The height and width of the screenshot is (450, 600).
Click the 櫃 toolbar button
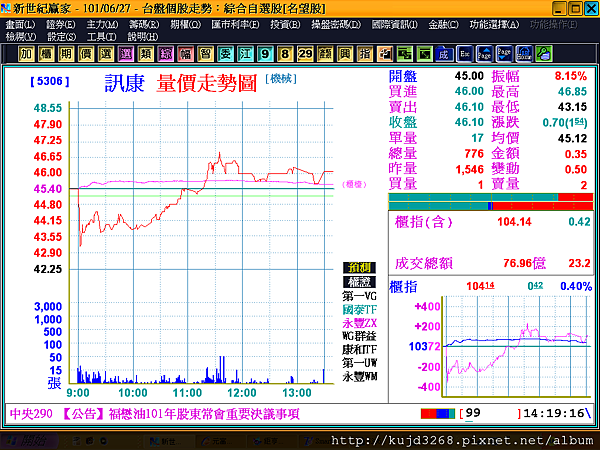46,54
